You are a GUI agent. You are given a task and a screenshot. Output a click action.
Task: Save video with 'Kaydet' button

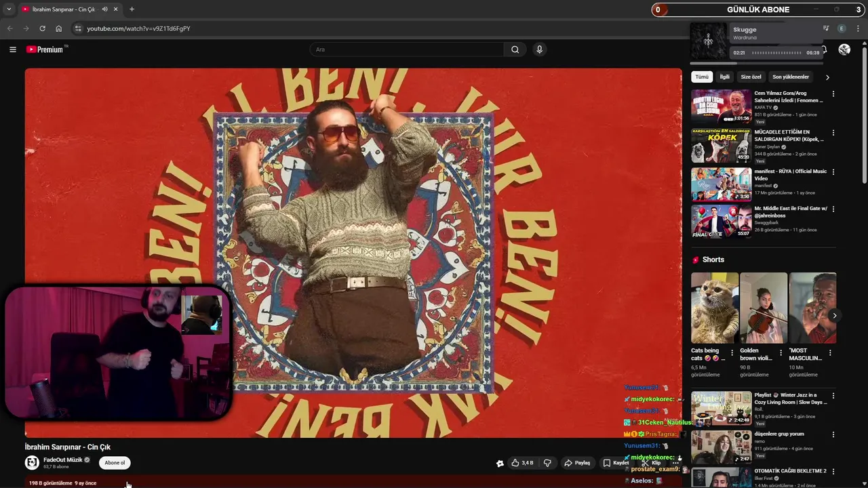[616, 463]
